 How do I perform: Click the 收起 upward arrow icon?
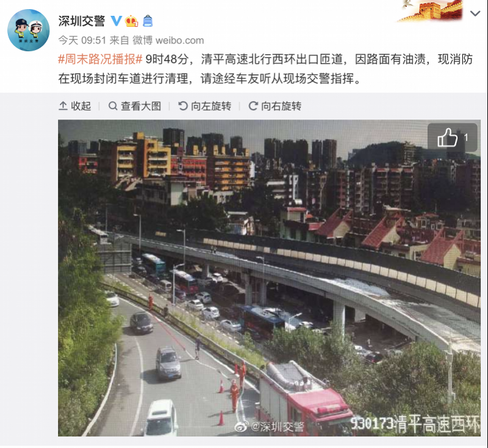(63, 106)
